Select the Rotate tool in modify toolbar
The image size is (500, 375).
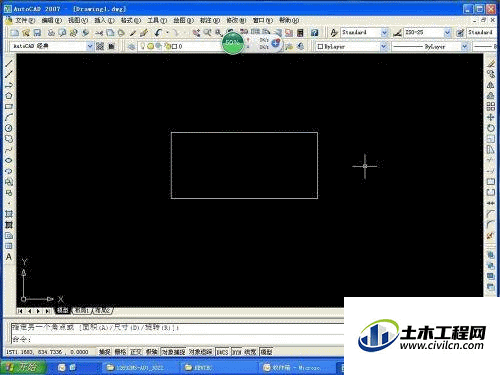[x=490, y=128]
